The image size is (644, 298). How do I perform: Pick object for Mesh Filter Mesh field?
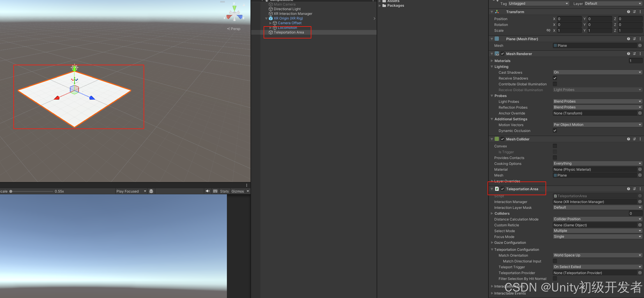[x=640, y=45]
